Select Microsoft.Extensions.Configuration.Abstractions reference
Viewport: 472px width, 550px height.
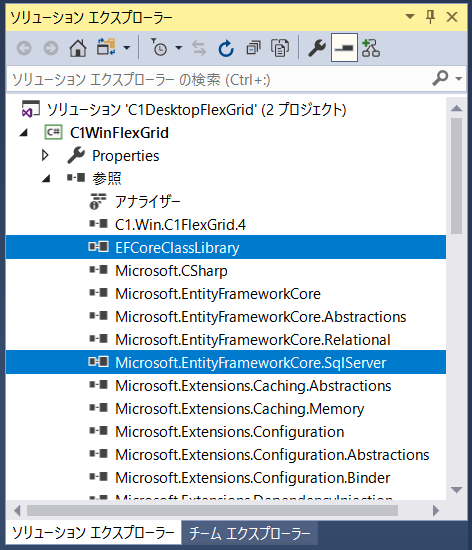pyautogui.click(x=272, y=455)
